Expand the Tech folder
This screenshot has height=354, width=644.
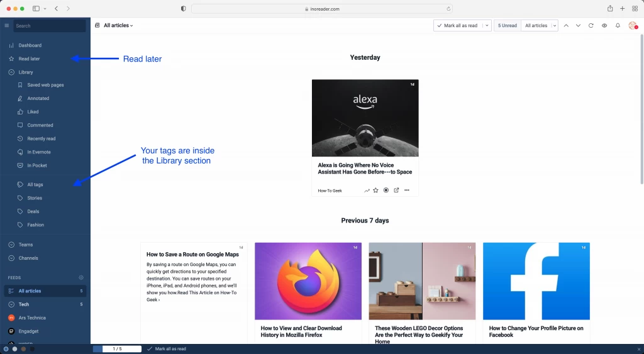coord(11,304)
